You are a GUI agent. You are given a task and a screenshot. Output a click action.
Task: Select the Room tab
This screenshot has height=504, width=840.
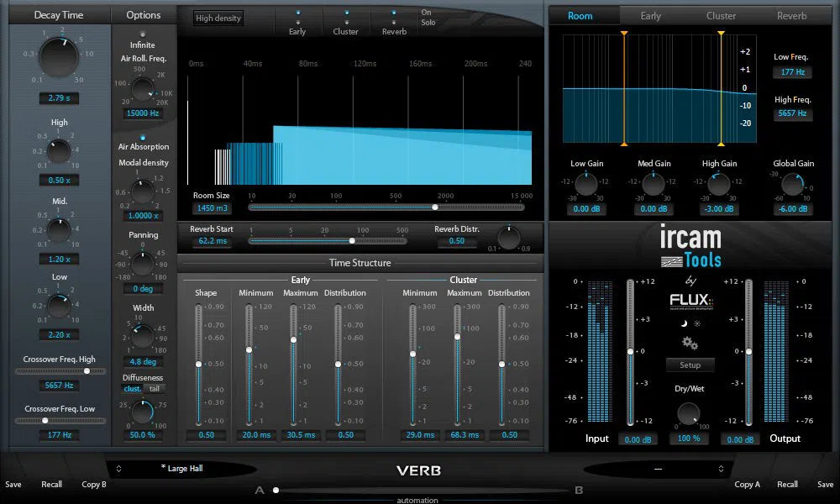[580, 15]
